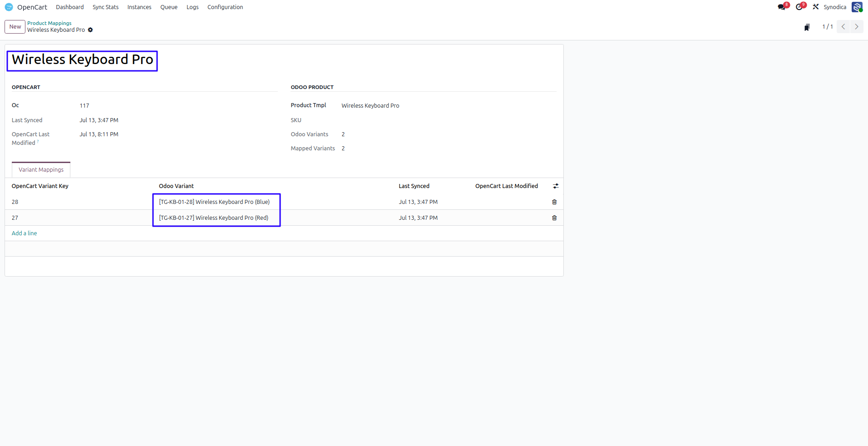Screen dimensions: 868x446
Task: Click the gear actions icon near breadcrumb
Action: (x=90, y=30)
